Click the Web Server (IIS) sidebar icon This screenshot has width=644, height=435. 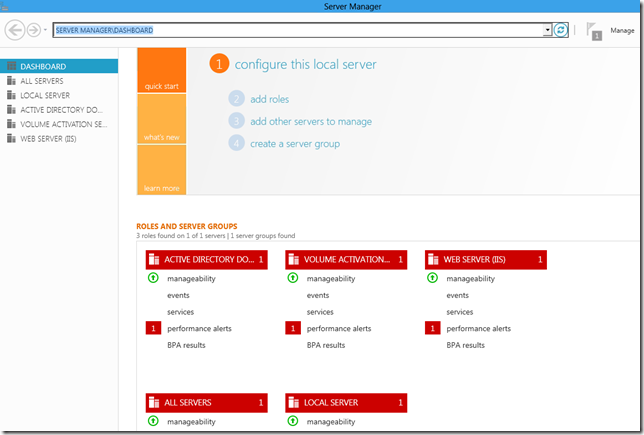coord(12,138)
